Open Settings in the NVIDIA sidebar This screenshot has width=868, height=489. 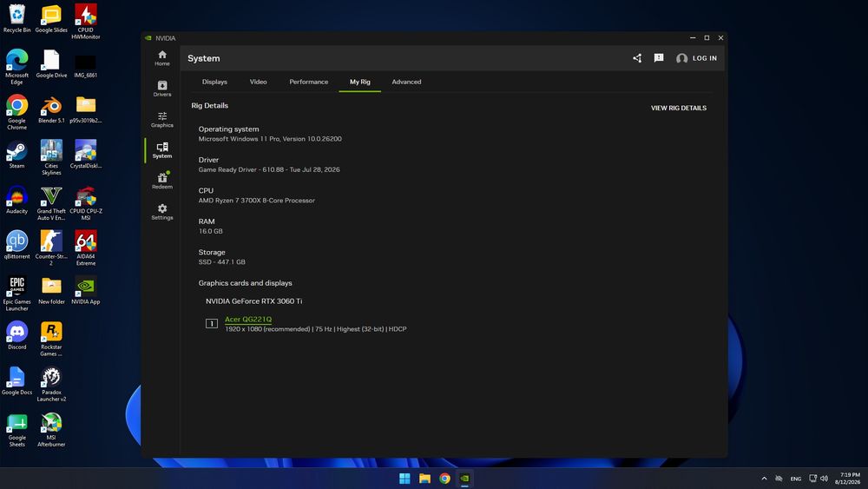coord(162,212)
